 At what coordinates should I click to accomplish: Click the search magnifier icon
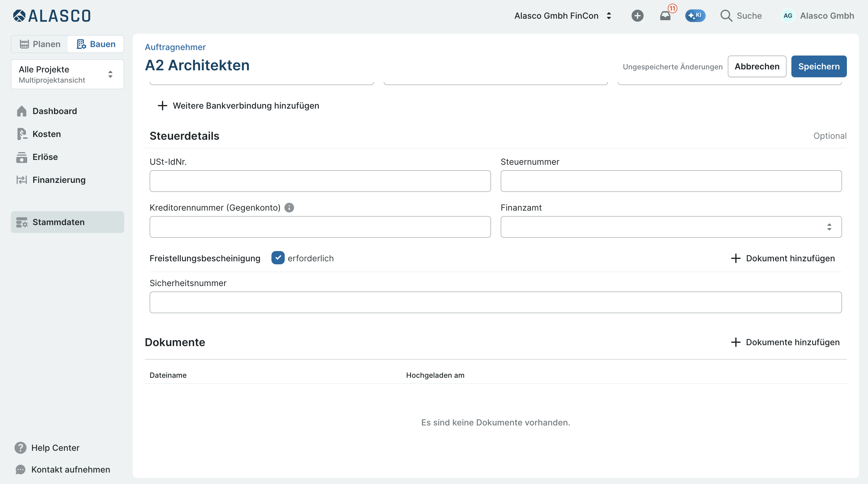726,16
